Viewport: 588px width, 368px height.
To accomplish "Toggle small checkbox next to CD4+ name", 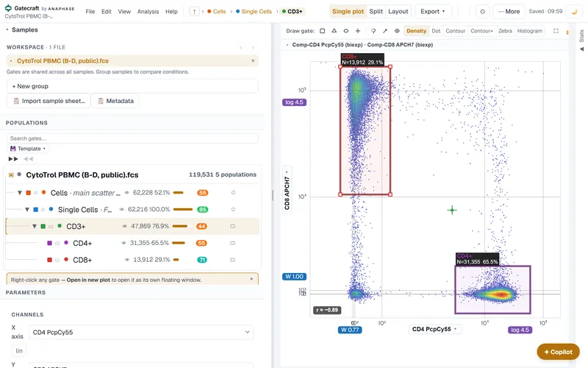I will (57, 244).
